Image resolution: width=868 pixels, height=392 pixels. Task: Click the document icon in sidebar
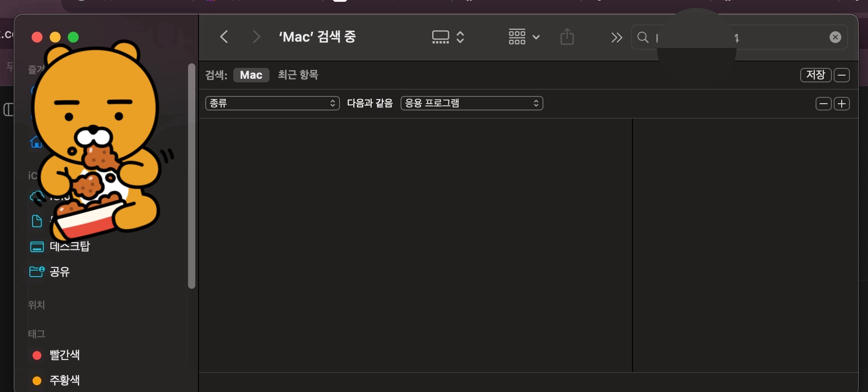pyautogui.click(x=37, y=221)
